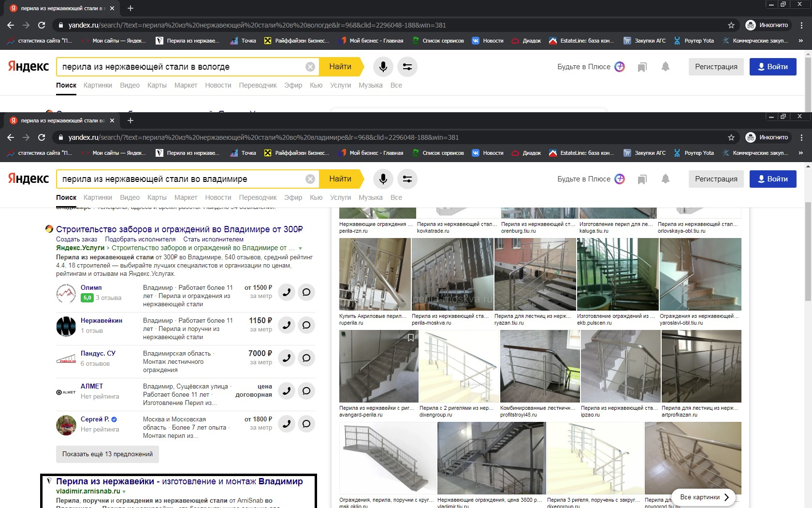Screen dimensions: 812x508
Task: Open search settings icon in Vladimir window
Action: pyautogui.click(x=407, y=179)
